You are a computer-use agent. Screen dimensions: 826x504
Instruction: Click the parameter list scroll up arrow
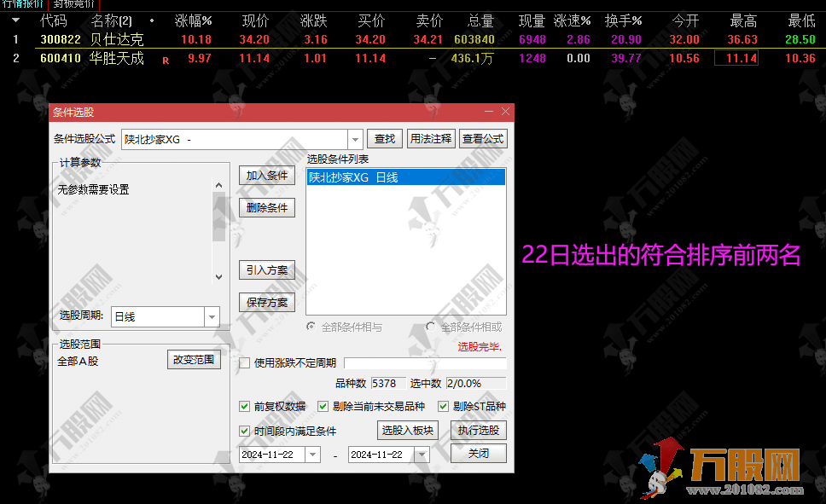coord(219,185)
